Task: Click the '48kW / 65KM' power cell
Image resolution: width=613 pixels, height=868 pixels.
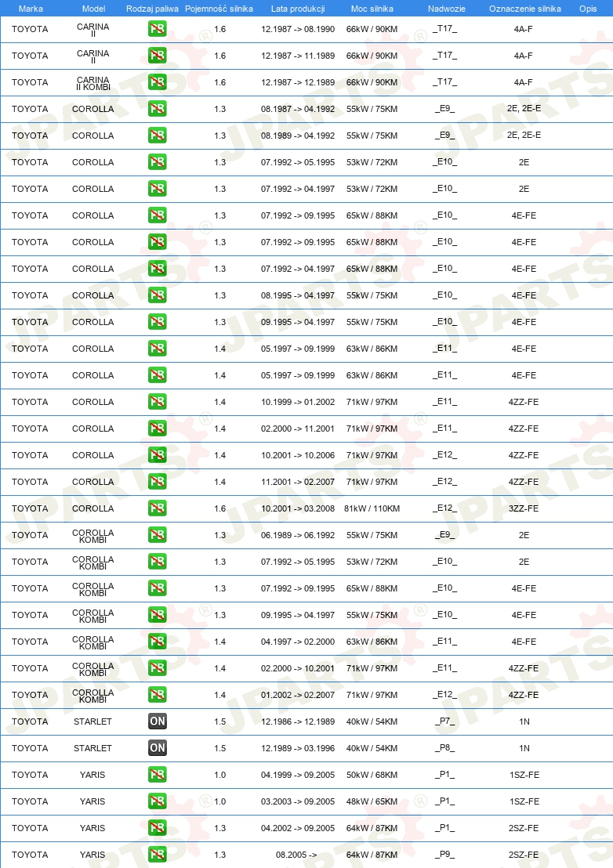Action: click(x=372, y=801)
